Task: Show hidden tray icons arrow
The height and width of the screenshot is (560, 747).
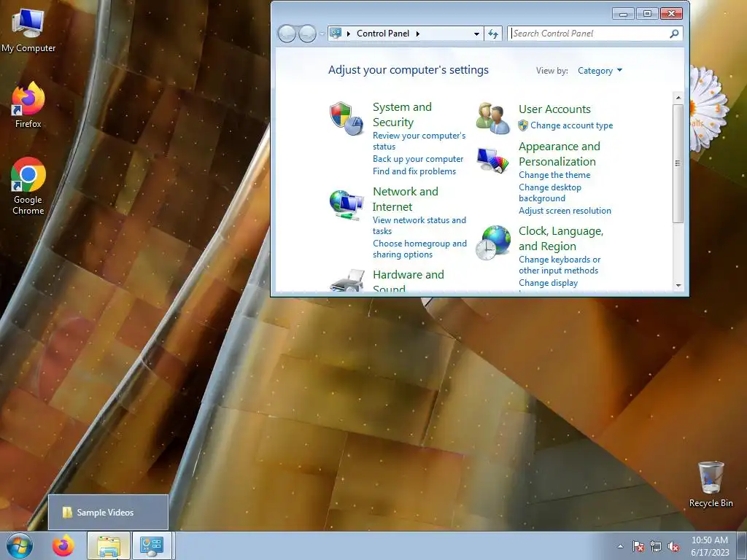Action: 620,546
